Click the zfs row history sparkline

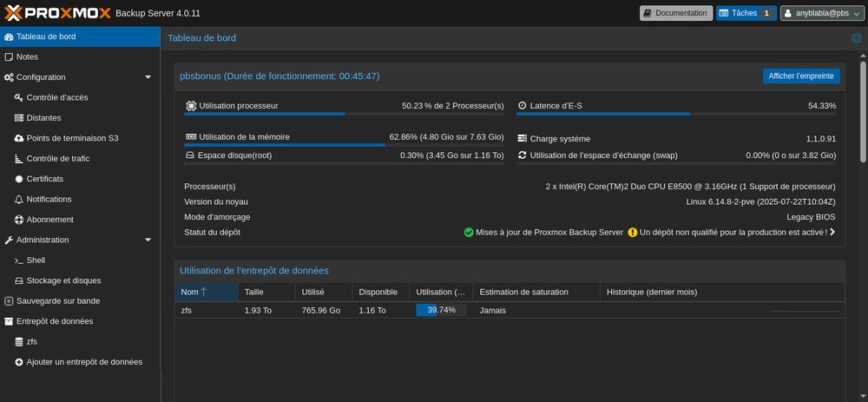[805, 311]
